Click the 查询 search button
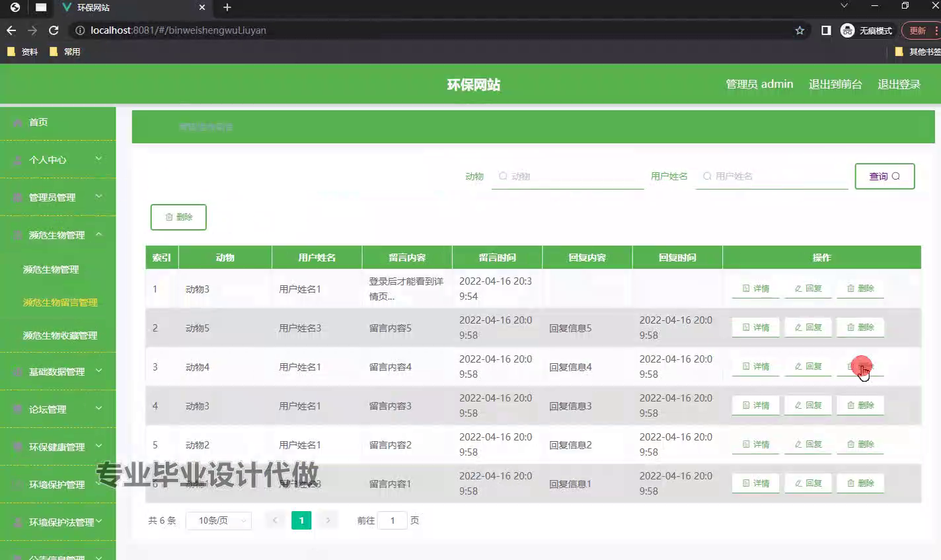The width and height of the screenshot is (941, 560). pyautogui.click(x=885, y=176)
